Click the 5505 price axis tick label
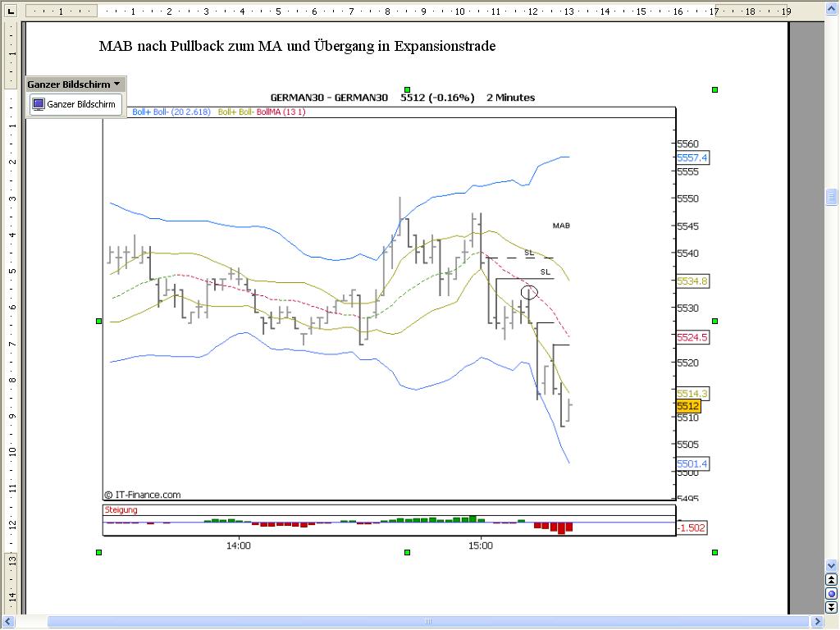The height and width of the screenshot is (630, 840). (688, 444)
